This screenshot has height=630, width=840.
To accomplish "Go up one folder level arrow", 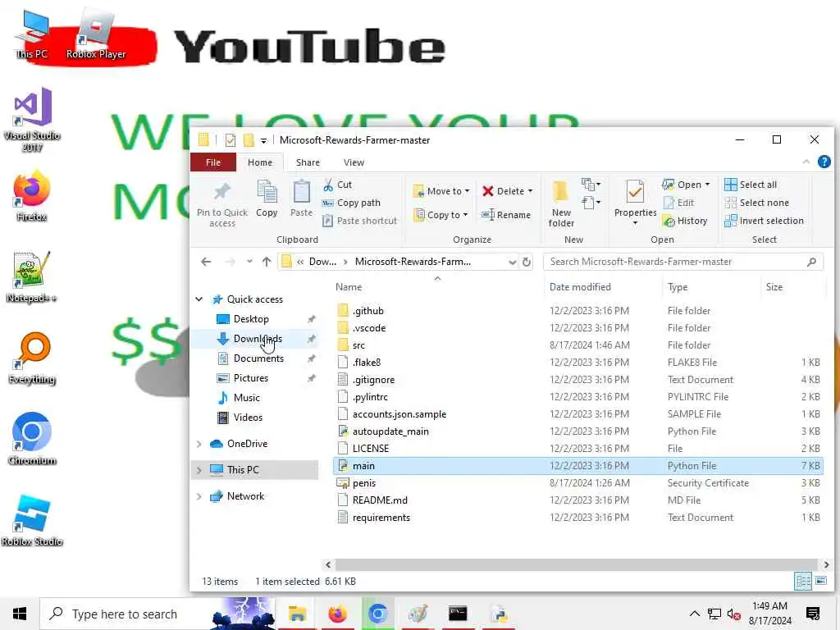I will (267, 262).
